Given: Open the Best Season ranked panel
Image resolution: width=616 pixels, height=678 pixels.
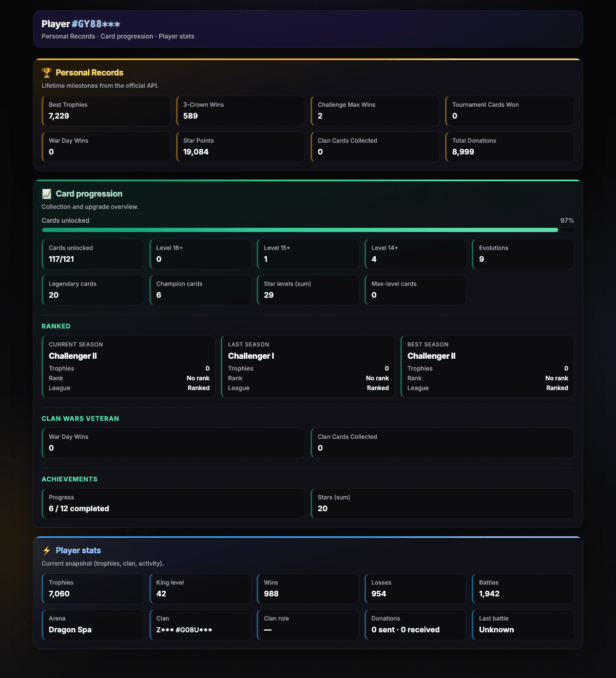Looking at the screenshot, I should click(487, 366).
